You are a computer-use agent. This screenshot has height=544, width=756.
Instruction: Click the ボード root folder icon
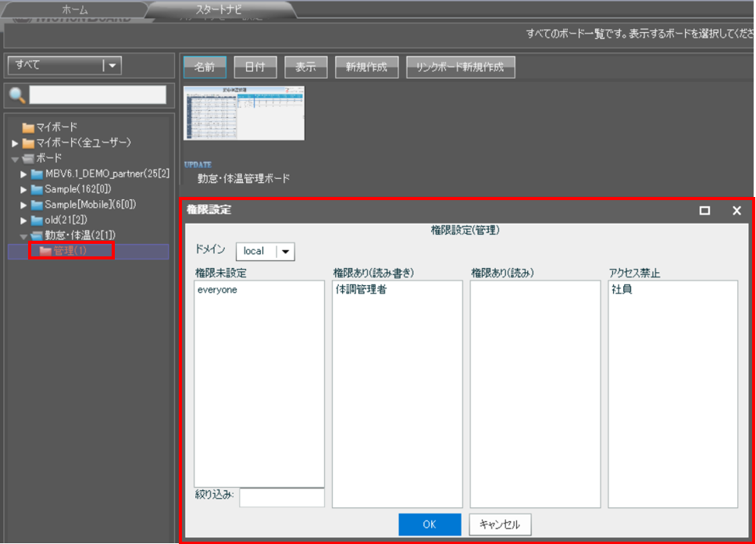tap(28, 158)
